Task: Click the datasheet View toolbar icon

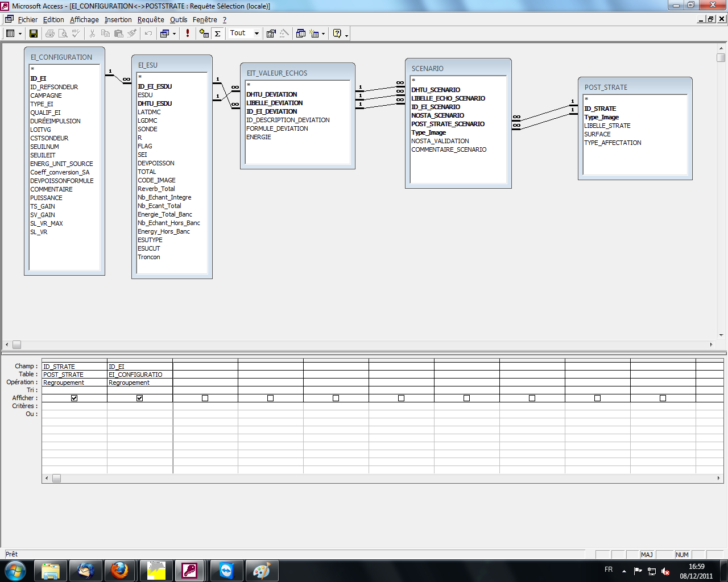Action: pos(10,34)
